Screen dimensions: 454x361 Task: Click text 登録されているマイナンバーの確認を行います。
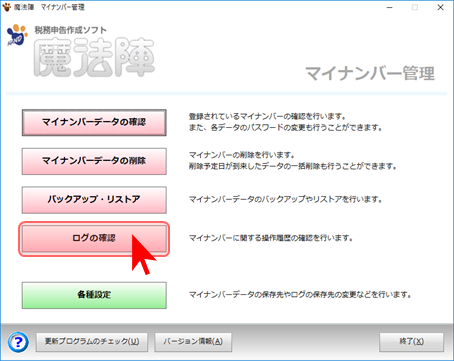(x=268, y=116)
